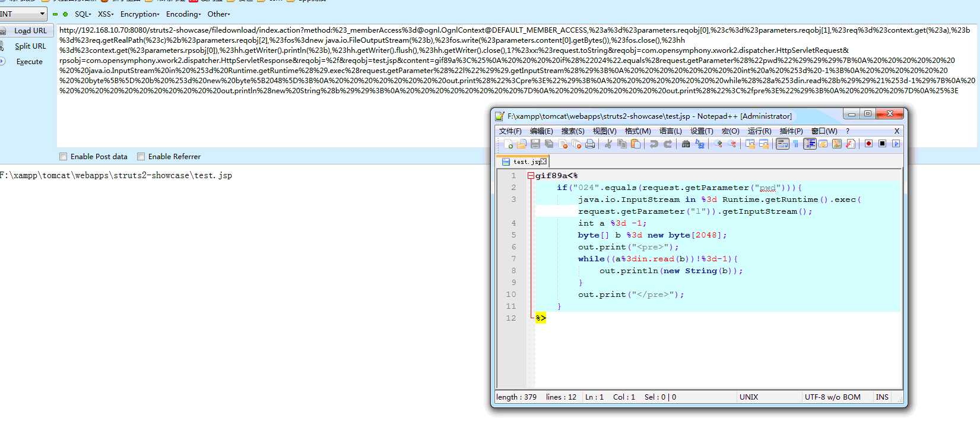Image resolution: width=980 pixels, height=421 pixels.
Task: Zoom out using Notepad++ magnifier minus icon
Action: pos(731,144)
